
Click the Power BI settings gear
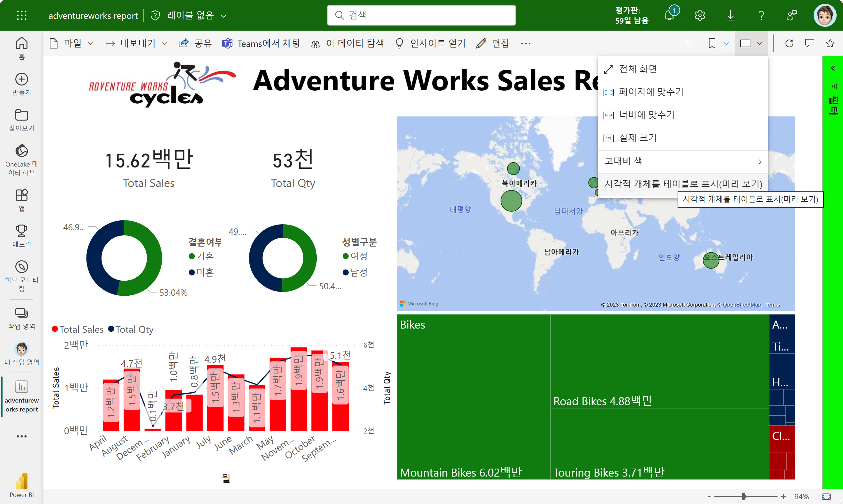point(700,15)
